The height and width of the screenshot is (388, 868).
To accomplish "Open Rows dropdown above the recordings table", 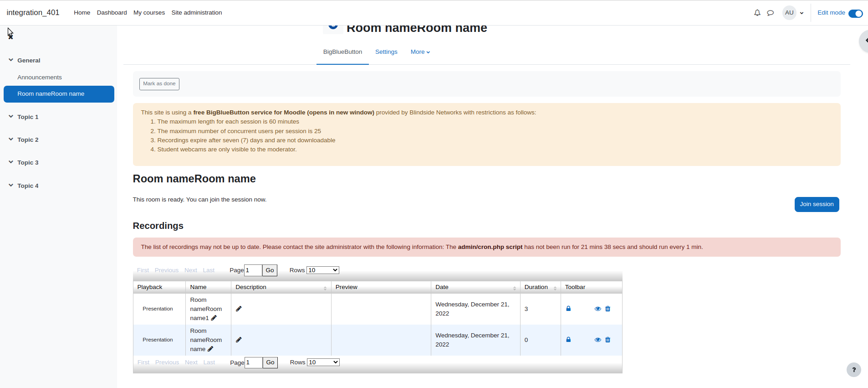I will 323,270.
